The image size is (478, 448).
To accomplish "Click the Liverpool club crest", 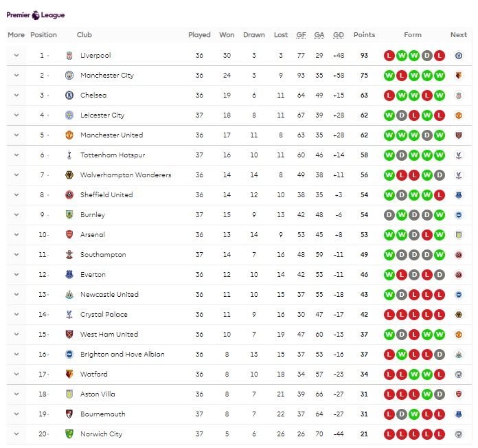I will click(69, 56).
